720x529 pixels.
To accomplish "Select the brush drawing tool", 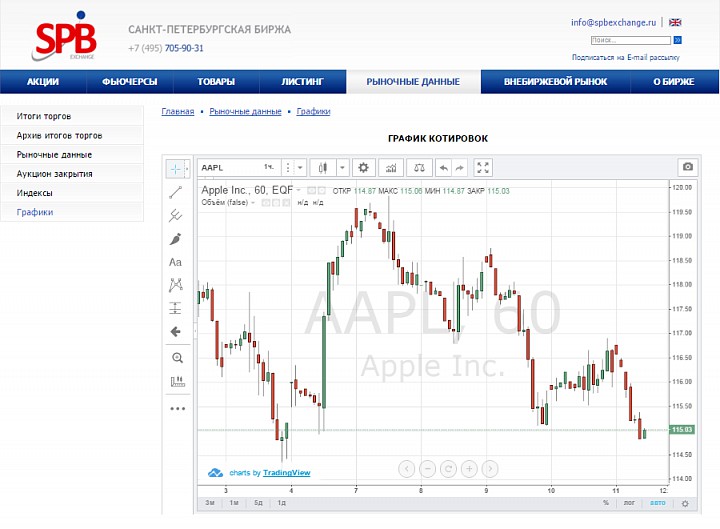I will click(175, 239).
